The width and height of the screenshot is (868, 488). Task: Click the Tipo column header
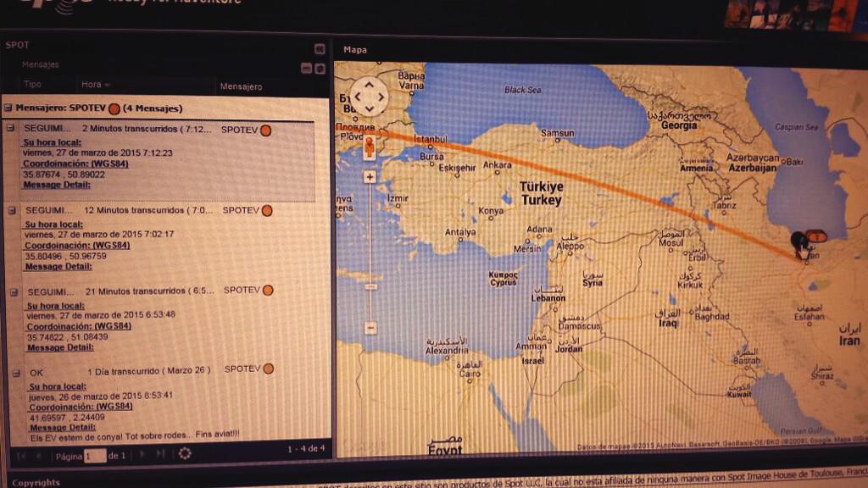tap(32, 84)
